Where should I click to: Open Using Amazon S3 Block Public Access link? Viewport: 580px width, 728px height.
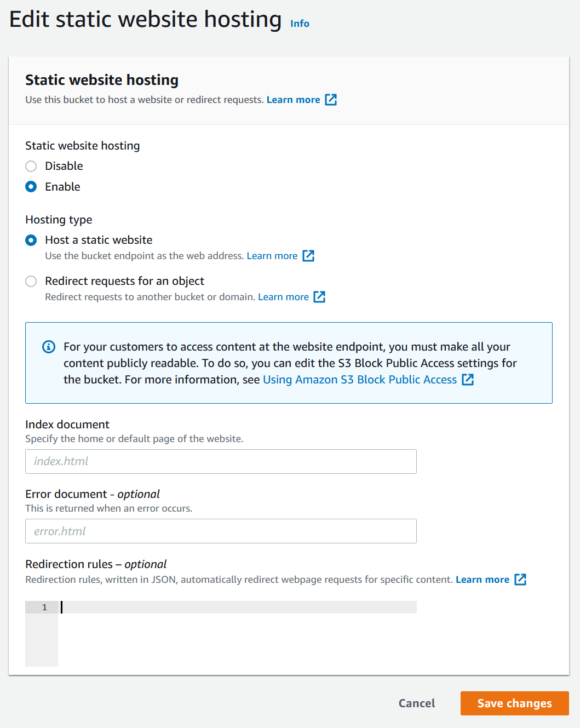click(x=359, y=380)
